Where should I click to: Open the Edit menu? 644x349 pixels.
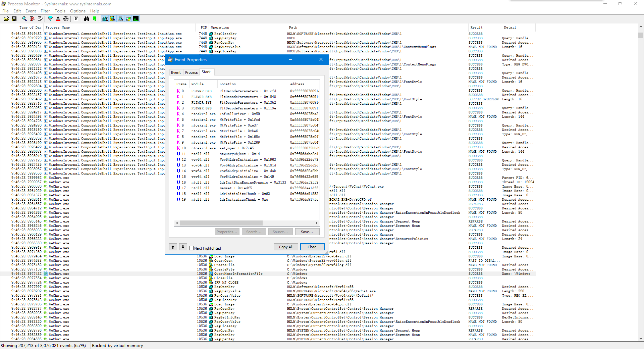pos(17,11)
